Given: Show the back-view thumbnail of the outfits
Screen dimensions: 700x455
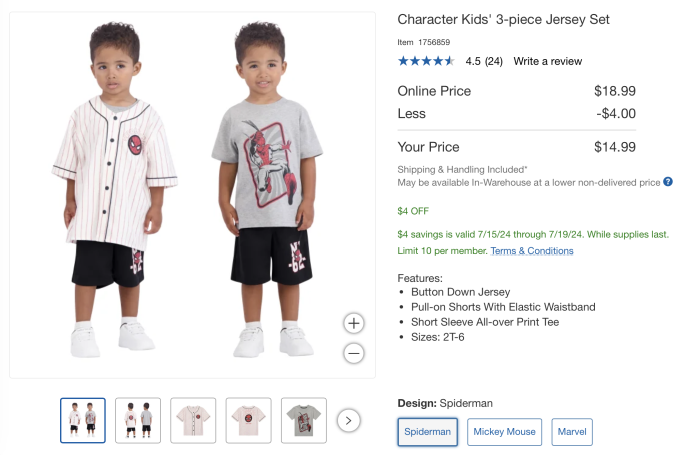Looking at the screenshot, I should [x=138, y=420].
